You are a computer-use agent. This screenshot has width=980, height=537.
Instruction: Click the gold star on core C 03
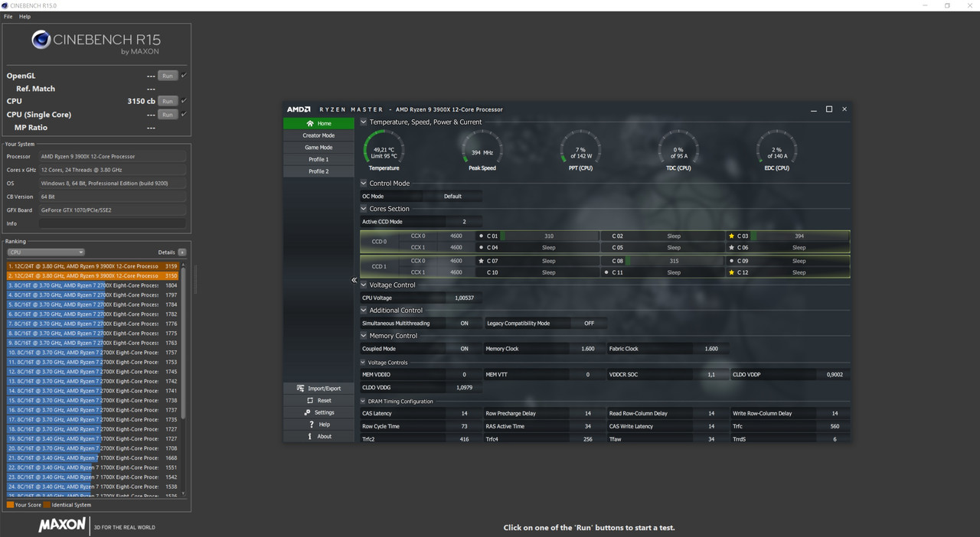click(x=732, y=236)
